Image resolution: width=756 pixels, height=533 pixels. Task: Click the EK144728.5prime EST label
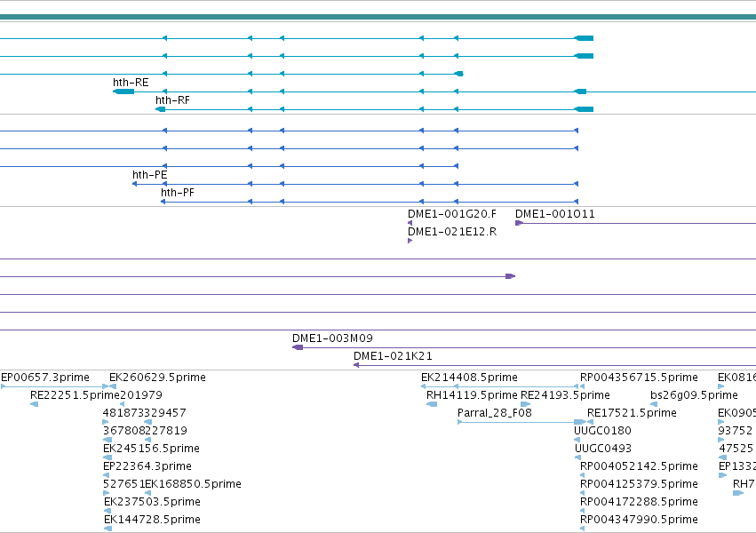[152, 520]
